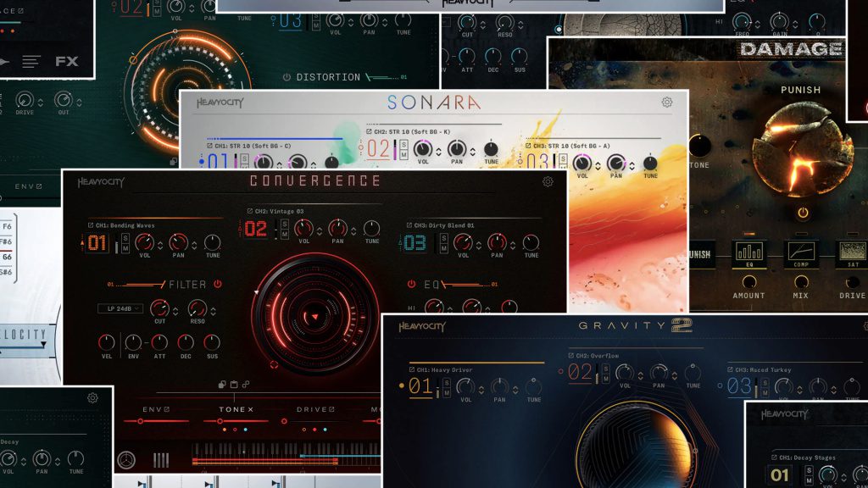The image size is (868, 488).
Task: Open settings gear in bottom-left teal window
Action: pyautogui.click(x=92, y=398)
